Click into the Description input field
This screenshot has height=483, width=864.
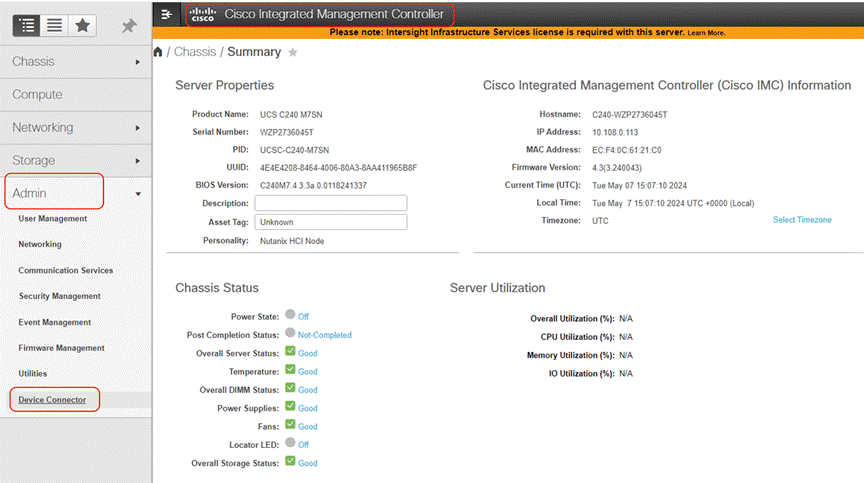pyautogui.click(x=331, y=203)
